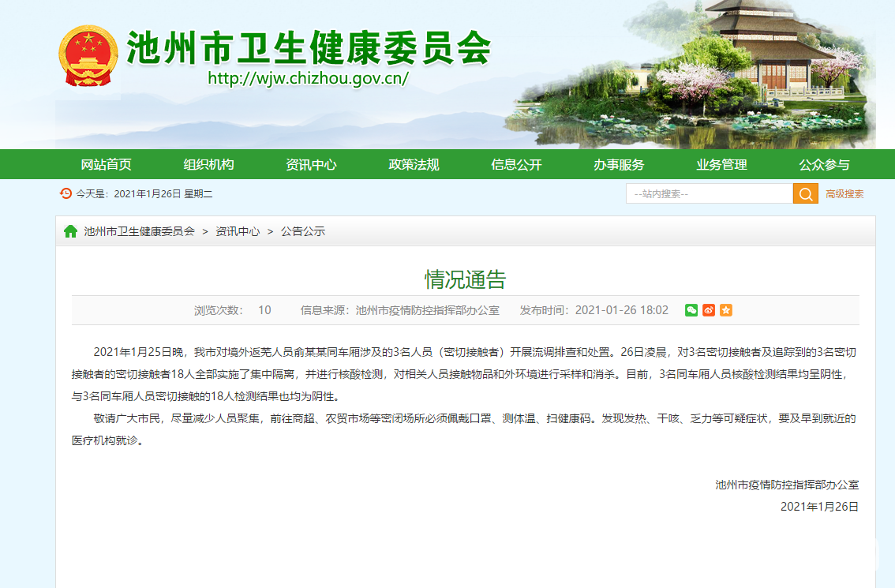The width and height of the screenshot is (895, 588).
Task: Open 政策法规 menu item
Action: (x=414, y=164)
